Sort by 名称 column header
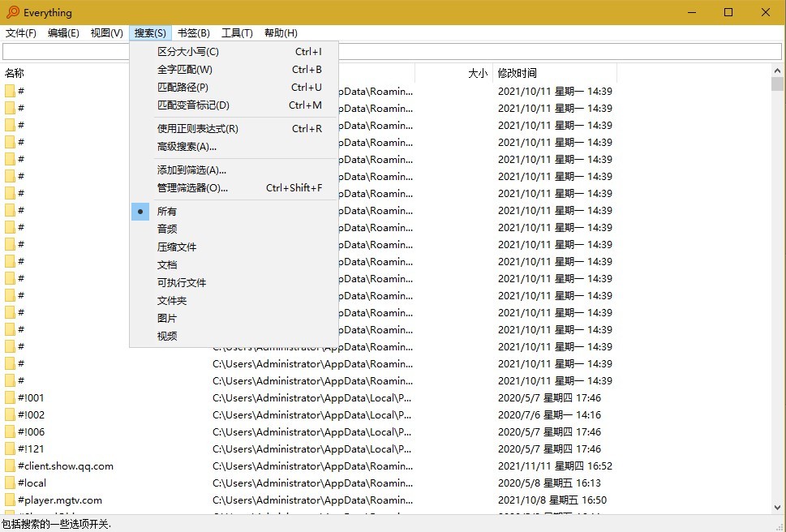 pyautogui.click(x=15, y=73)
